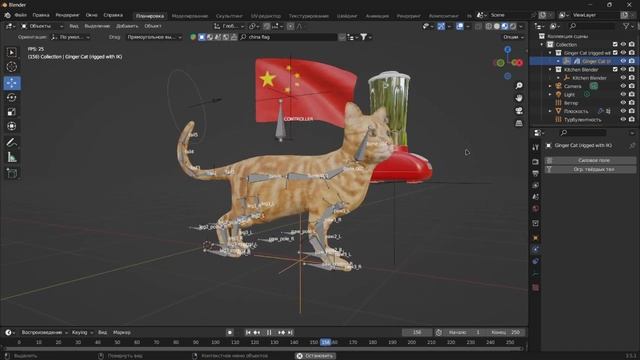The width and height of the screenshot is (640, 360).
Task: Open the Tool properties tab icon
Action: [x=536, y=147]
